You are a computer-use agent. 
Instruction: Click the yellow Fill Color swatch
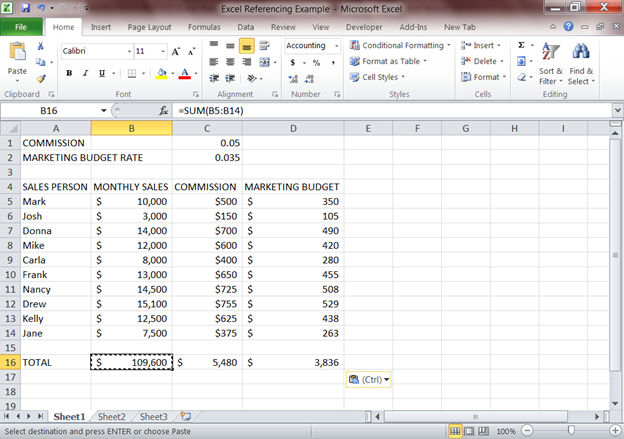(x=162, y=74)
